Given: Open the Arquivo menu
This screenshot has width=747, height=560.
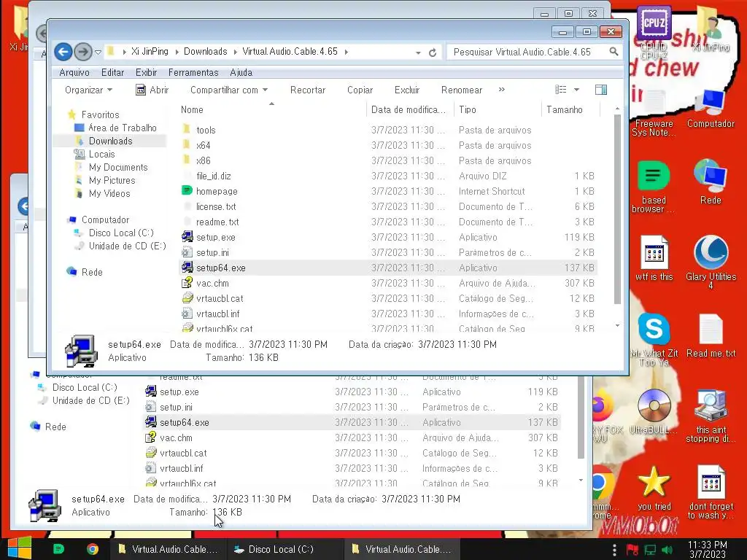Looking at the screenshot, I should click(x=74, y=72).
